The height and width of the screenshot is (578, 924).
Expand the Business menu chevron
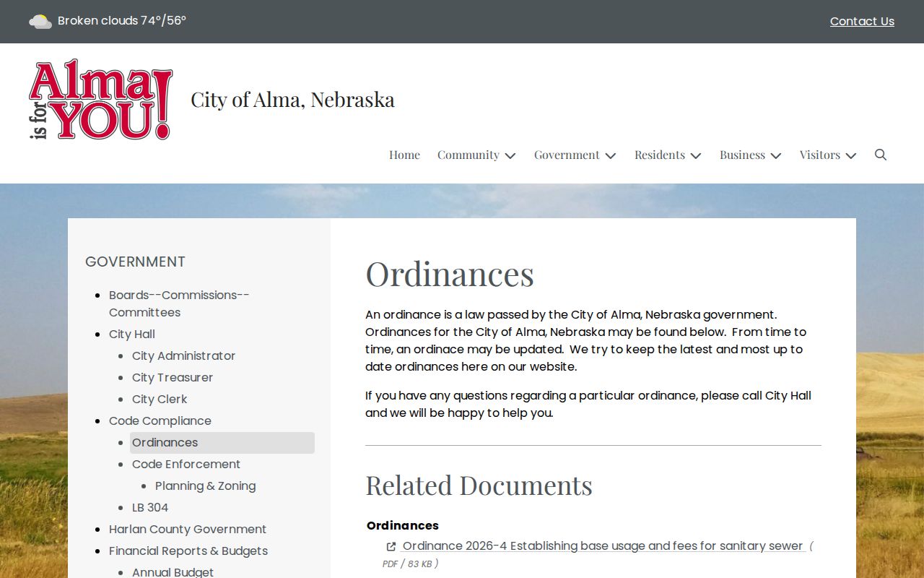[776, 155]
